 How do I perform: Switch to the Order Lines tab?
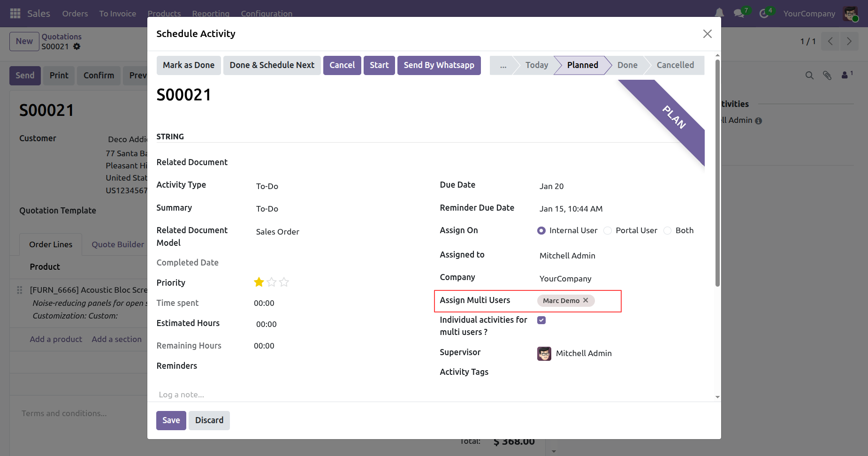click(51, 244)
